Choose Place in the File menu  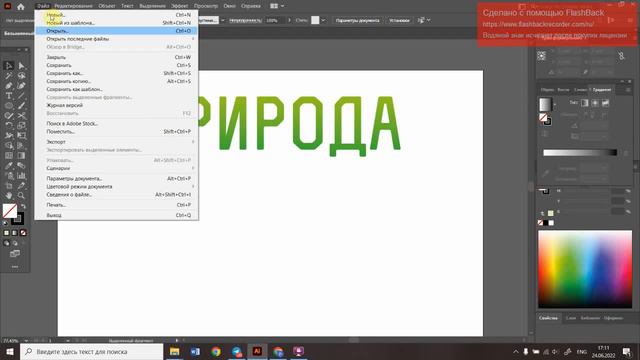pos(116,131)
